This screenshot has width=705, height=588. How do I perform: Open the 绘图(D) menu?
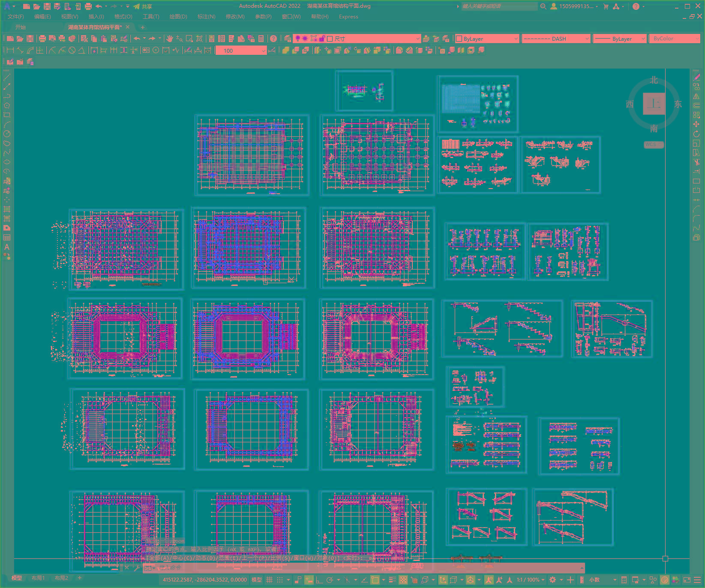[x=178, y=17]
